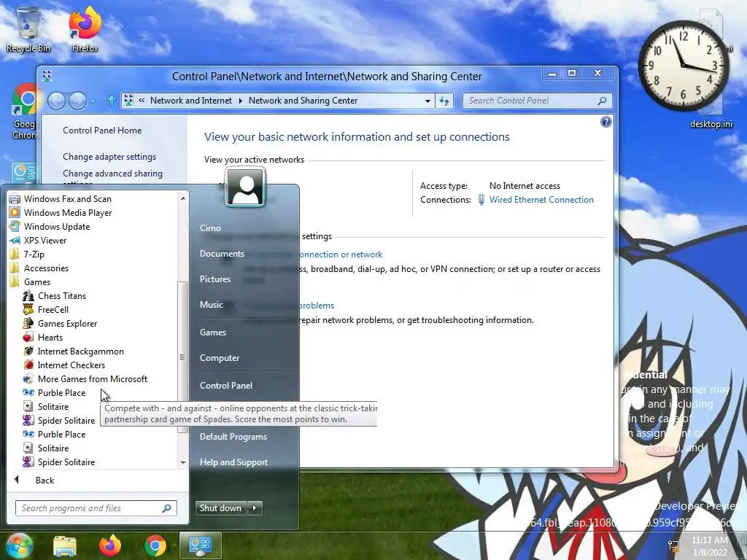This screenshot has width=747, height=560.
Task: Click the Control Panel taskbar button
Action: [x=200, y=545]
